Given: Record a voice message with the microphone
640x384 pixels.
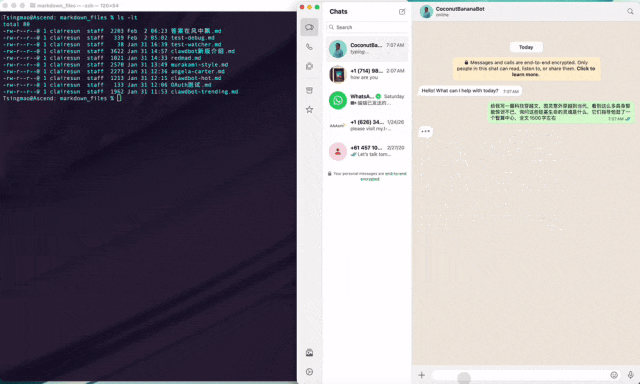Looking at the screenshot, I should [630, 375].
